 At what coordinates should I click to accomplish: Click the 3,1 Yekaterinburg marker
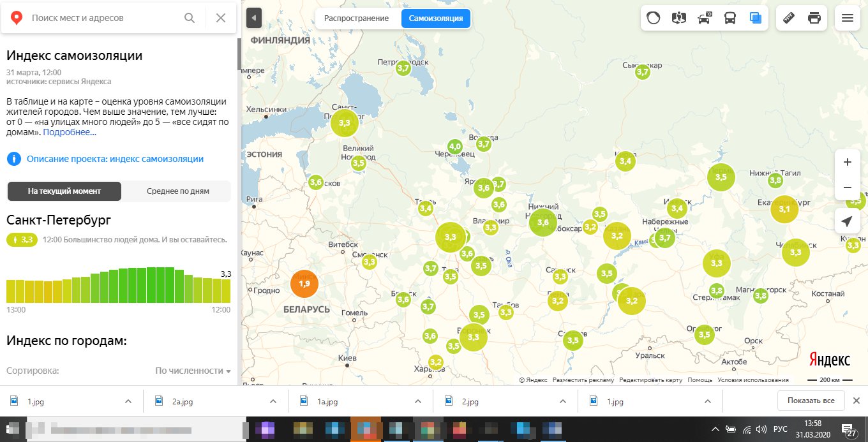(x=784, y=209)
